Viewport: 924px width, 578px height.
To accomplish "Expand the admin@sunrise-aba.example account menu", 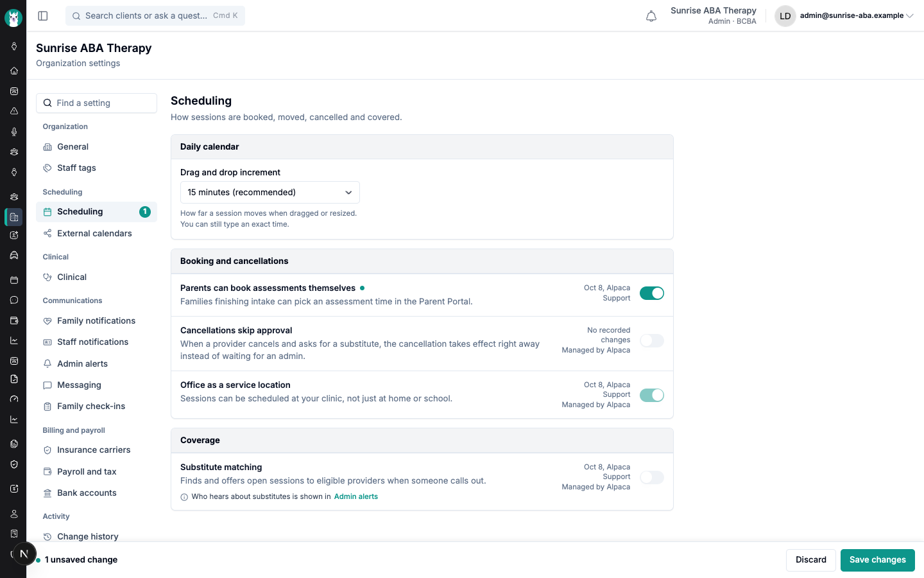I will tap(844, 16).
